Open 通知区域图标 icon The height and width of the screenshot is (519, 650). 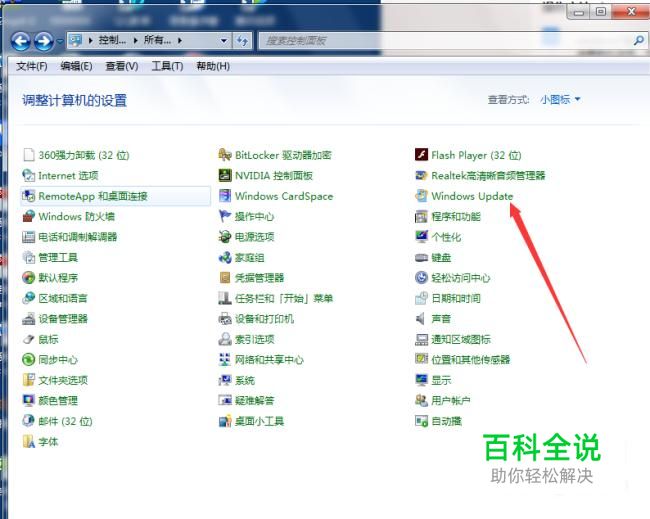(x=421, y=339)
